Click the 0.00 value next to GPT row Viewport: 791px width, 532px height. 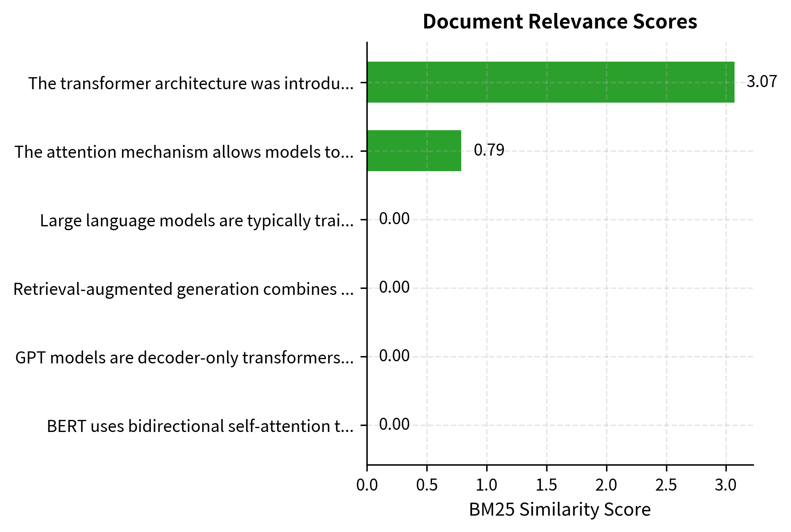[x=394, y=355]
